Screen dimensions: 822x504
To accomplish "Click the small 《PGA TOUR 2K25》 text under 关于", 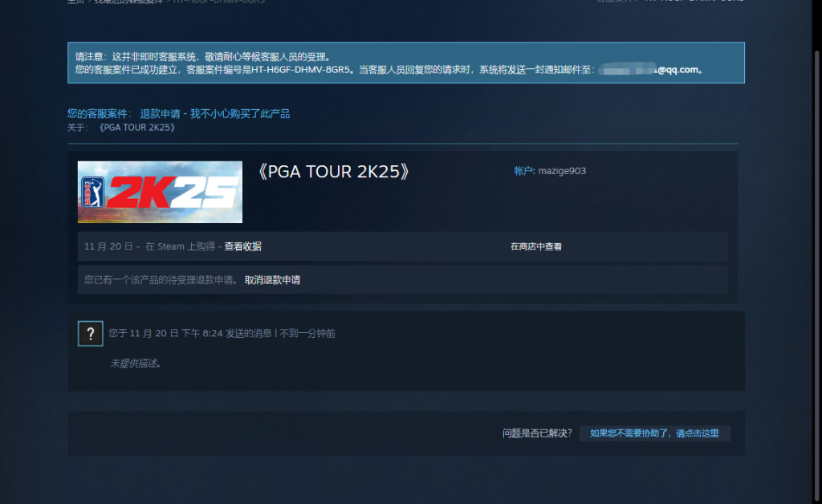I will (136, 128).
